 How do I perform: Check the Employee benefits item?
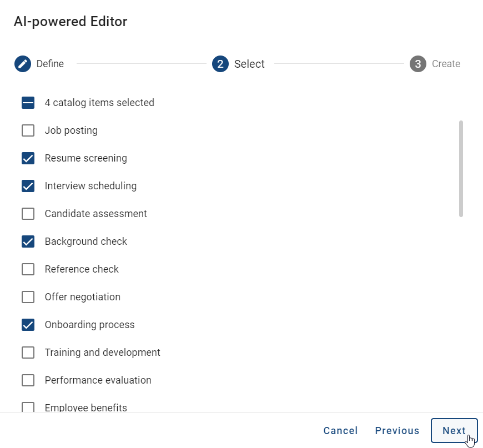[x=28, y=407]
